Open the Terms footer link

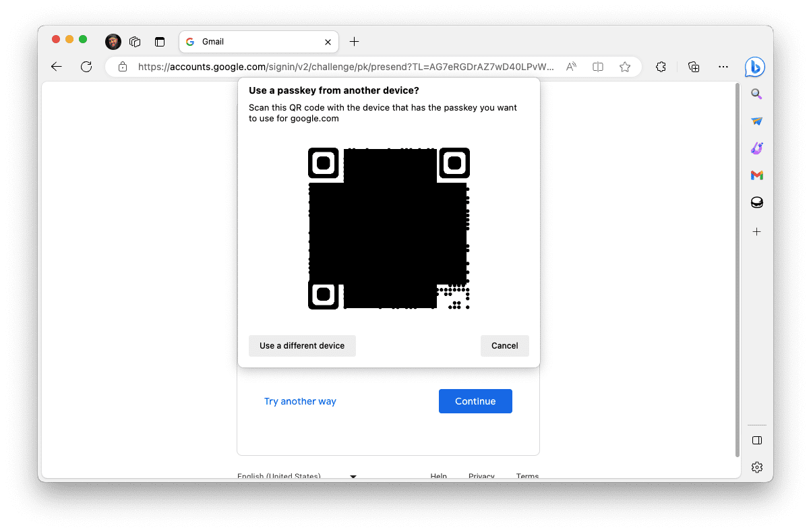527,477
